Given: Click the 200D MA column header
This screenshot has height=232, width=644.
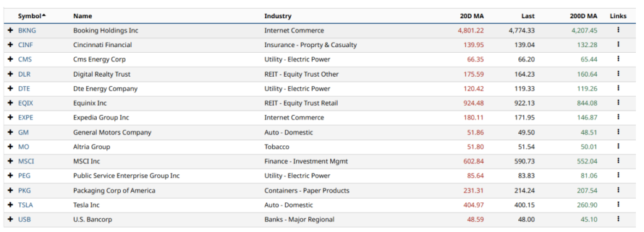Looking at the screenshot, I should tap(583, 16).
